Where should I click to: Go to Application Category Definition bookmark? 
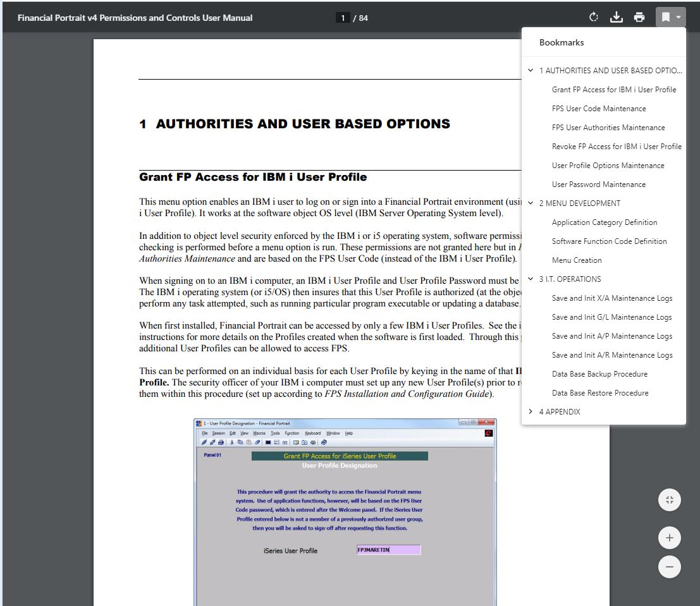(605, 222)
